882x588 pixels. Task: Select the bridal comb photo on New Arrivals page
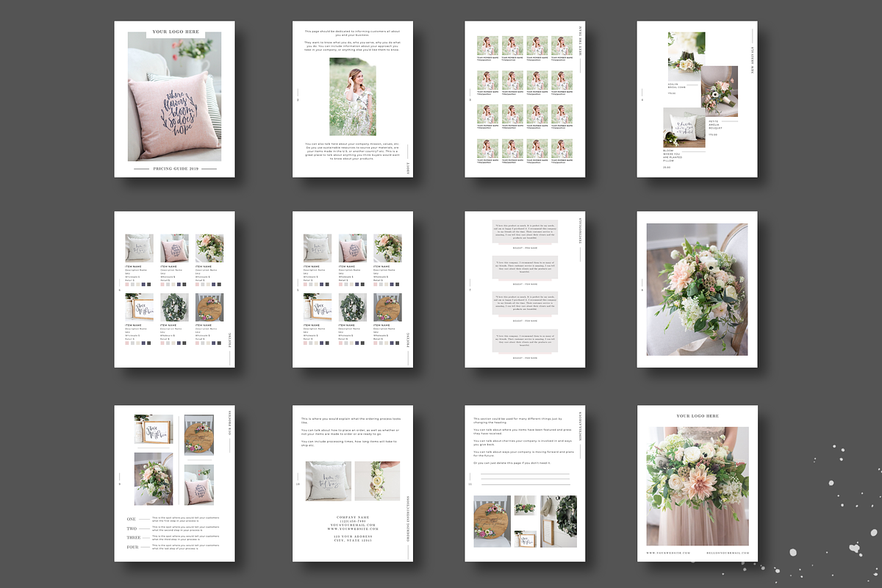(x=686, y=56)
